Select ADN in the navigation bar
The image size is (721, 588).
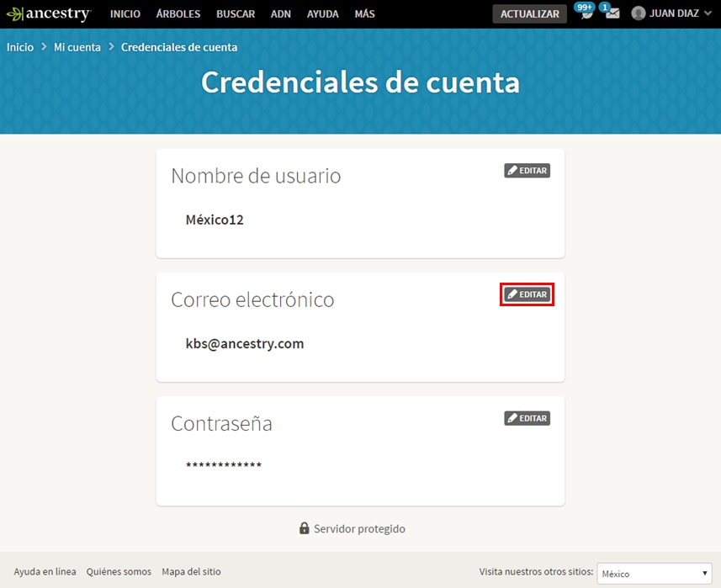280,13
